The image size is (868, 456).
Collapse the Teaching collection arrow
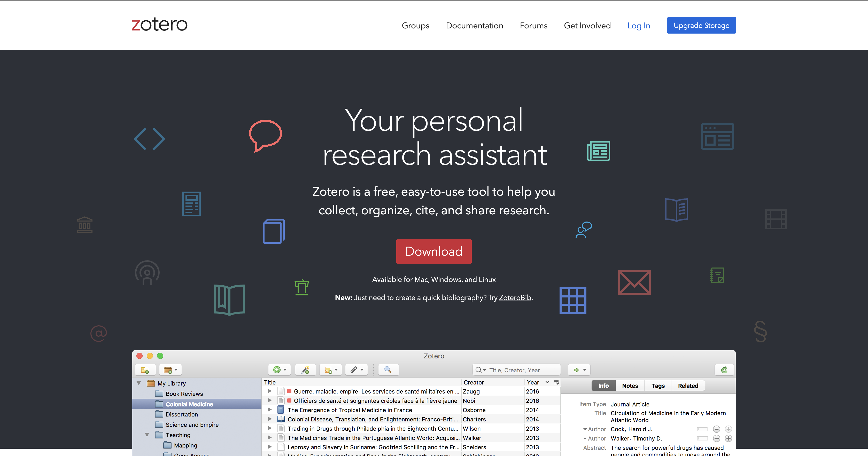coord(147,435)
